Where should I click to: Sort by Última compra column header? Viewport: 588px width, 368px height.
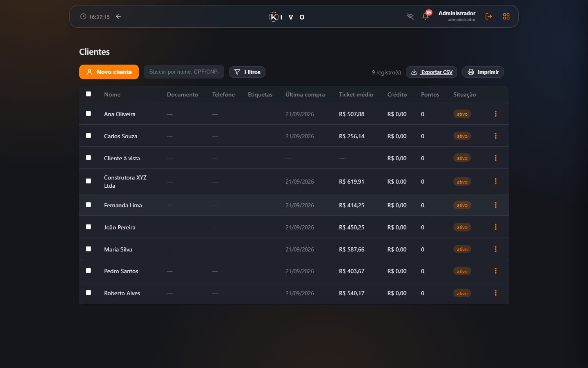click(x=305, y=94)
